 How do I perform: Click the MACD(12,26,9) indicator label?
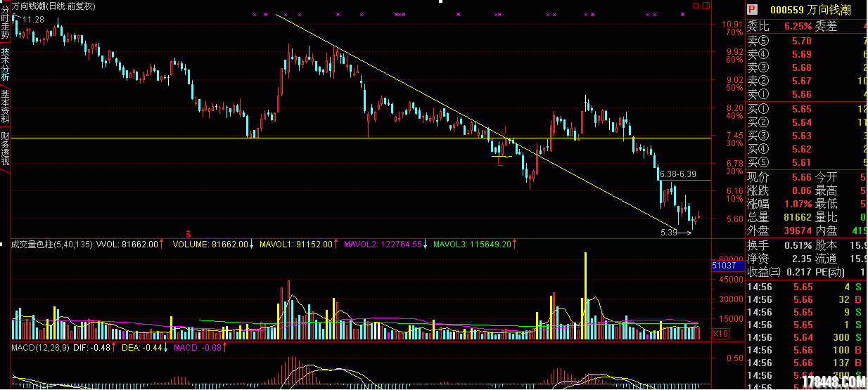[x=40, y=347]
